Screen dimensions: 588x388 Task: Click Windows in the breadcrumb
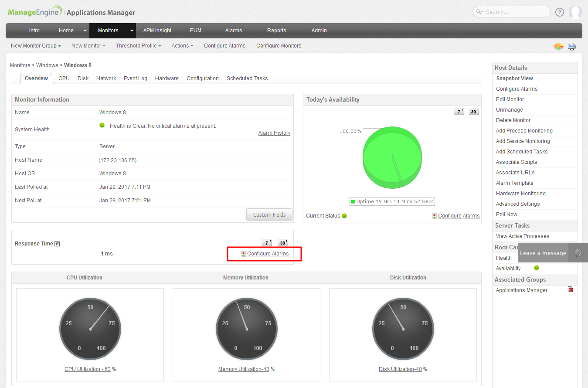(x=47, y=65)
